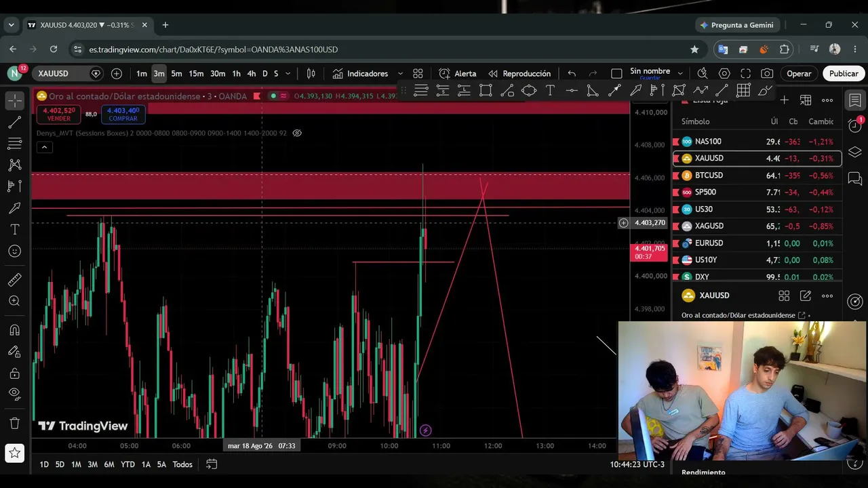868x488 pixels.
Task: Open Fibonacci retracement tools in left sidebar
Action: [x=14, y=144]
